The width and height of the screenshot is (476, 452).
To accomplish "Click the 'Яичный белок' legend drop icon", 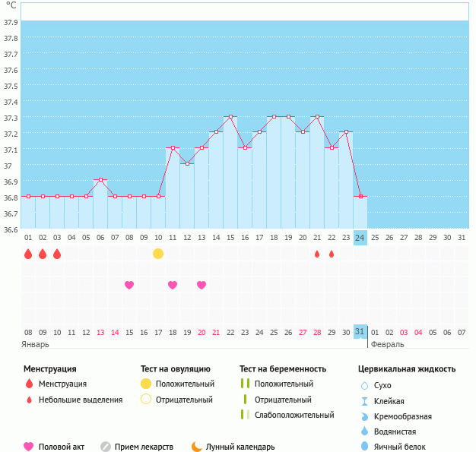I will click(364, 447).
